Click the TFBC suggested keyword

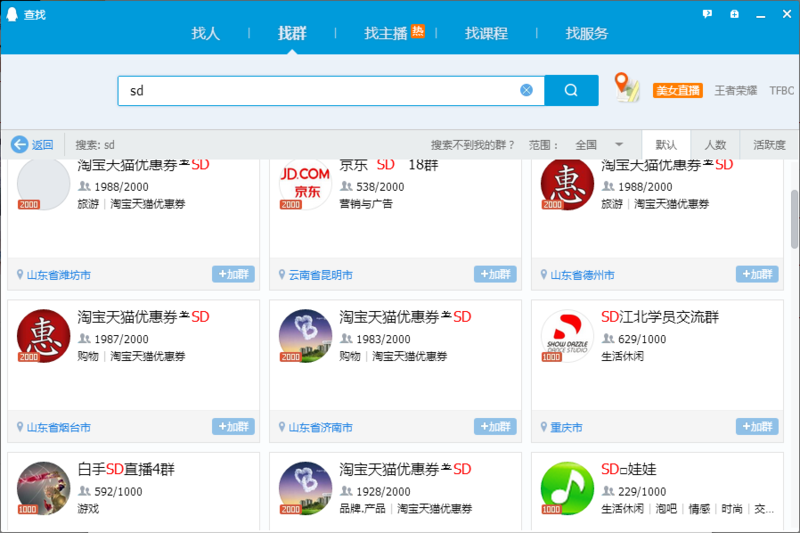(782, 91)
